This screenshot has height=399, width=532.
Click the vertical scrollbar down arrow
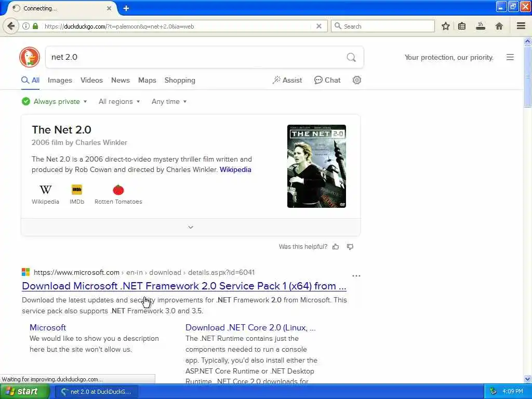pos(527,379)
